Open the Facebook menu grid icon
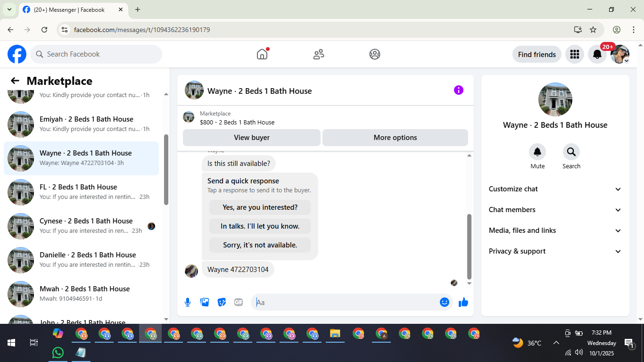This screenshot has width=644, height=362. pyautogui.click(x=574, y=54)
